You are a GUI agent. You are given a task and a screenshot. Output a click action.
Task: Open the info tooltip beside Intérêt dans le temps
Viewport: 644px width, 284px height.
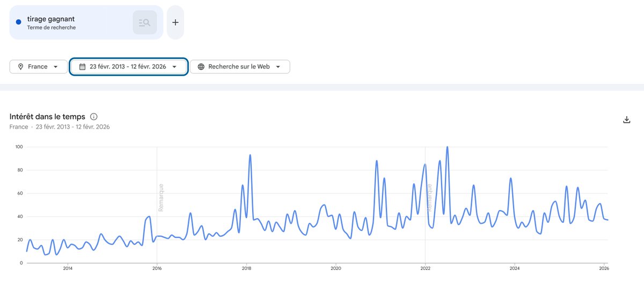point(94,116)
